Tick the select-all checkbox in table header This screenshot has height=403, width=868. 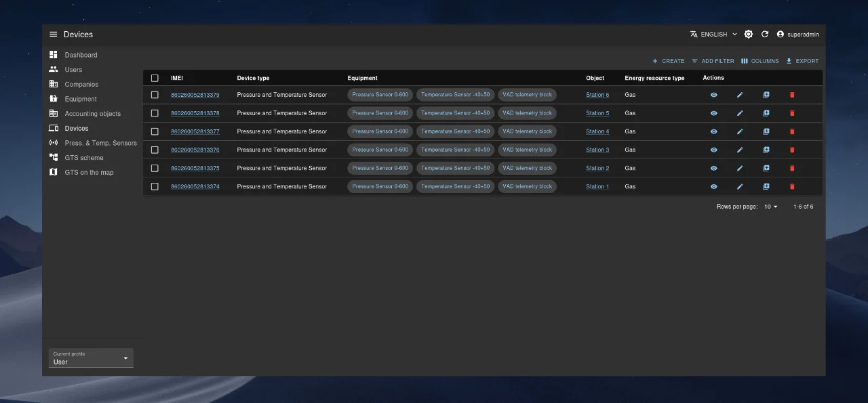coord(155,78)
